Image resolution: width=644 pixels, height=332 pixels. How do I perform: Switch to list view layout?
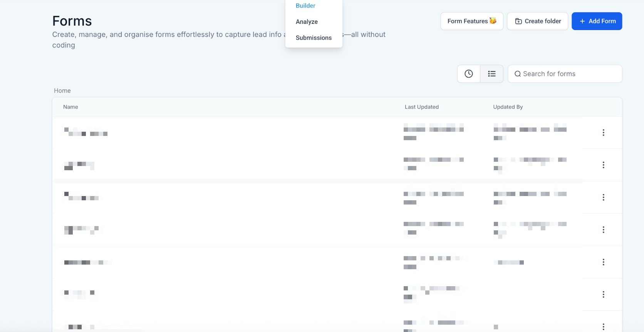coord(491,74)
